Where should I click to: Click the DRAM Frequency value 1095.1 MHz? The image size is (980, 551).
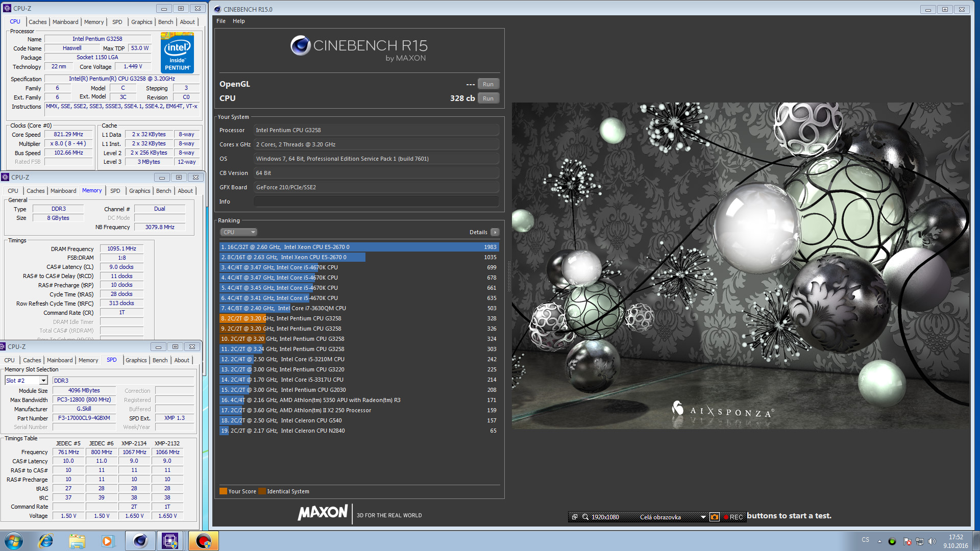(121, 248)
